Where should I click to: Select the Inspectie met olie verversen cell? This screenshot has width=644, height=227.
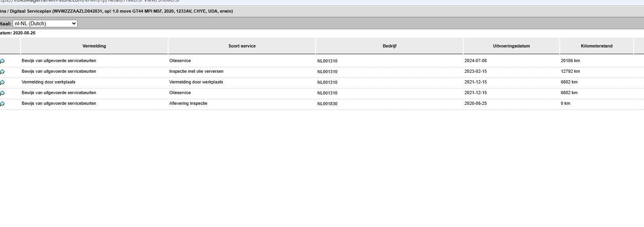click(196, 72)
